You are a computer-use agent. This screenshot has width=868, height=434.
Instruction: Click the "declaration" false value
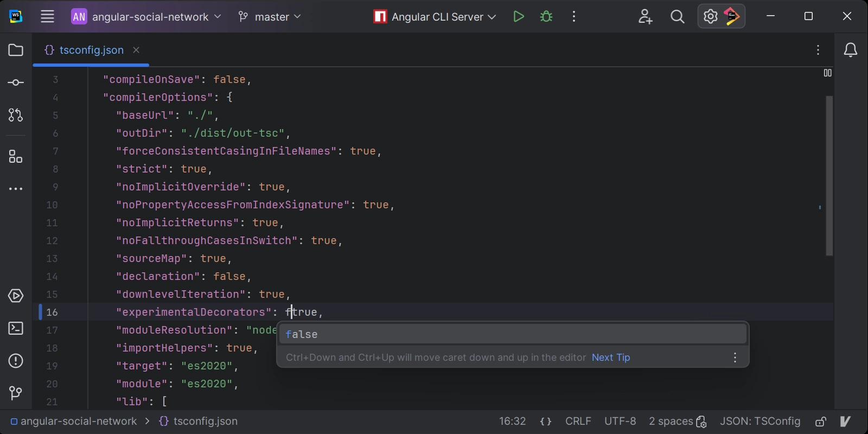pos(229,276)
